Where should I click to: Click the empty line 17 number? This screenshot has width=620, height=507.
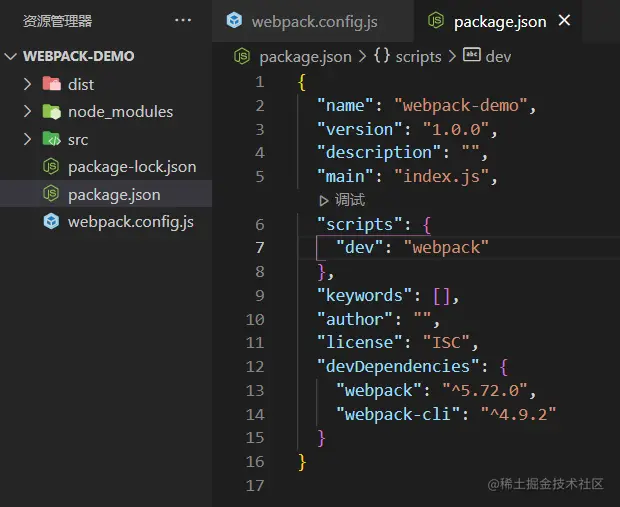(255, 486)
